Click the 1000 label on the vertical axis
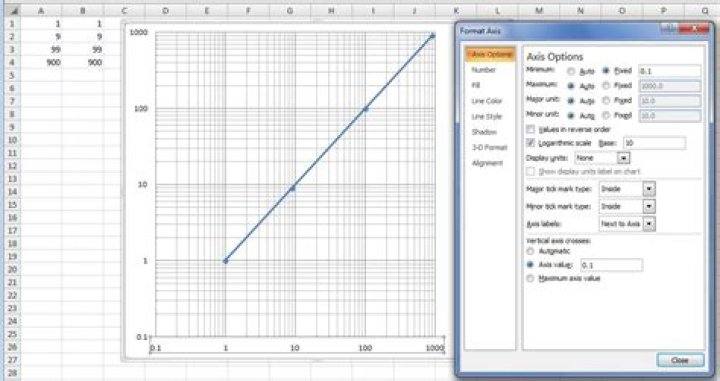Image resolution: width=720 pixels, height=381 pixels. [x=139, y=32]
